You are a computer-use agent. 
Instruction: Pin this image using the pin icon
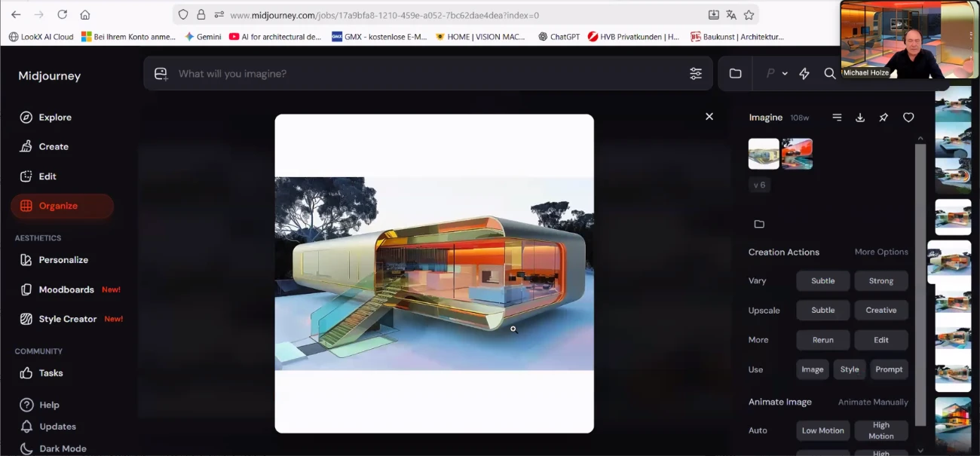click(884, 118)
